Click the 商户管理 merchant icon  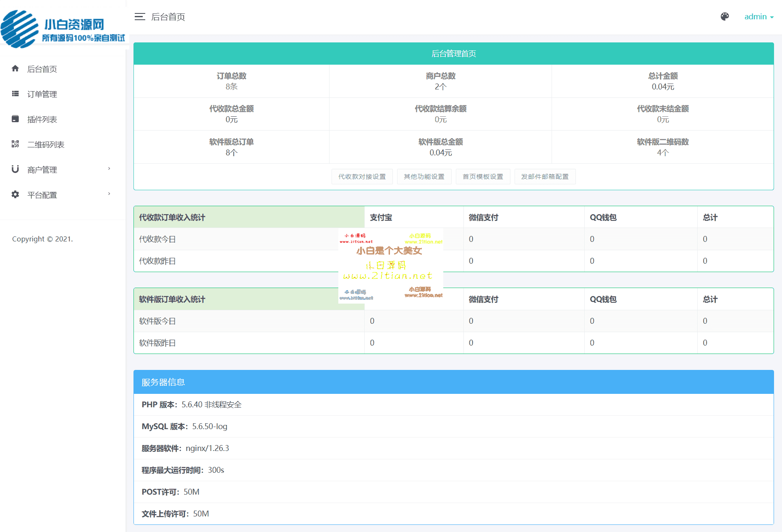pos(15,169)
